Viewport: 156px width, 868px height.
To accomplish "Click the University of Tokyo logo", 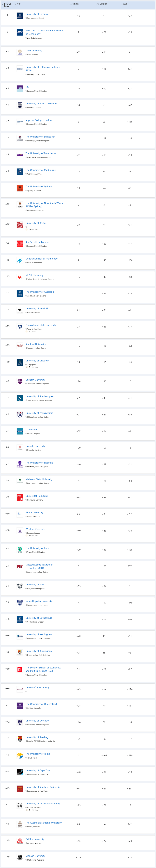I will tap(20, 756).
